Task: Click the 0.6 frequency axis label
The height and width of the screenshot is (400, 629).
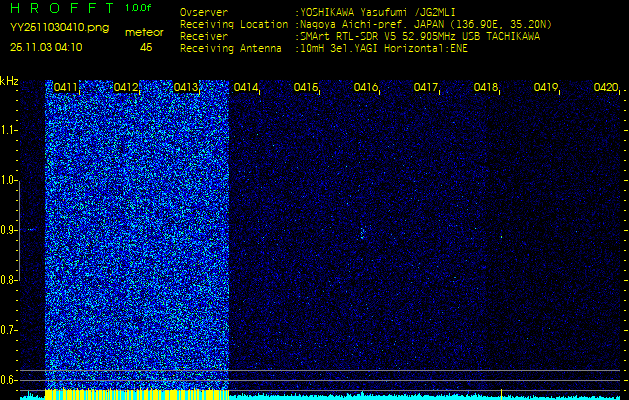Action: [7, 380]
